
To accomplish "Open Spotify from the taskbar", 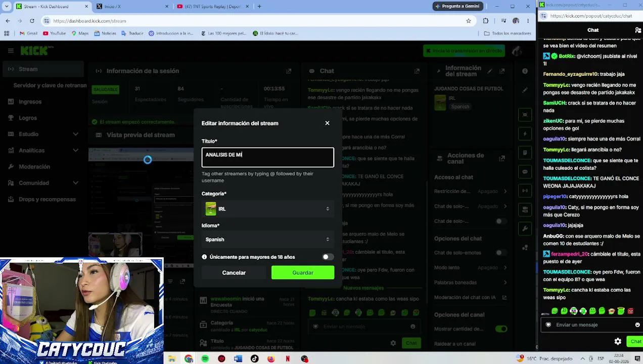I will 205,358.
